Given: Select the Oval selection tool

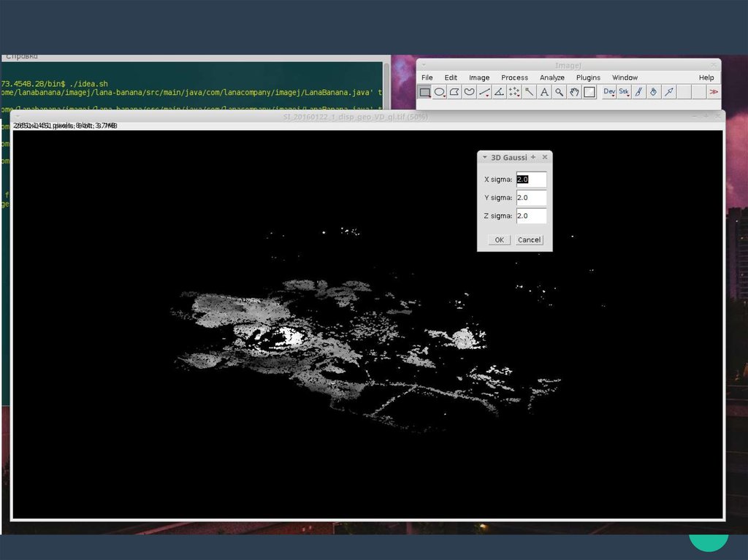Looking at the screenshot, I should pyautogui.click(x=440, y=92).
